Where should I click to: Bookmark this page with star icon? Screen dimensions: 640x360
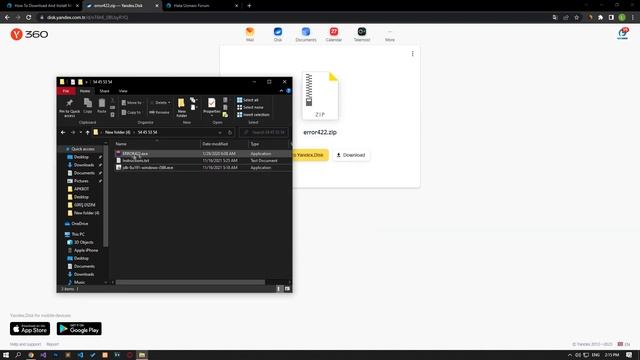tap(576, 17)
